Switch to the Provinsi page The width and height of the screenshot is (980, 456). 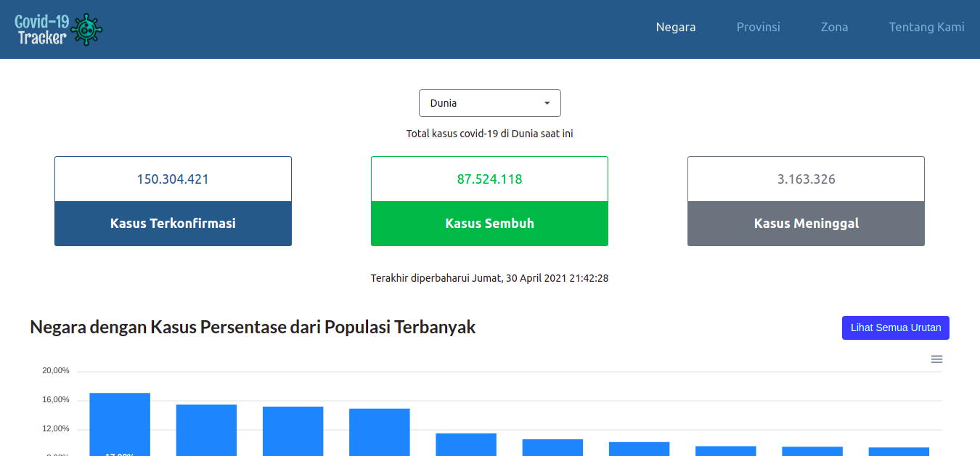pos(758,27)
